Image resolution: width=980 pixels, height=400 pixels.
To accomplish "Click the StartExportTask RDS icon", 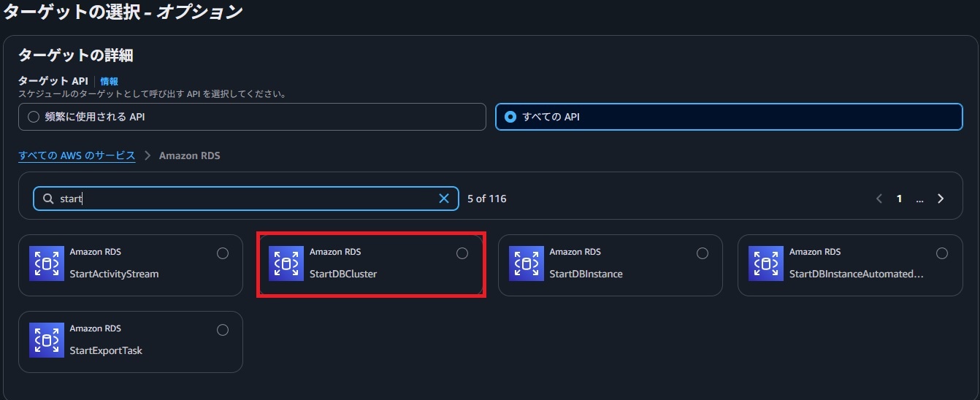I will [x=47, y=340].
